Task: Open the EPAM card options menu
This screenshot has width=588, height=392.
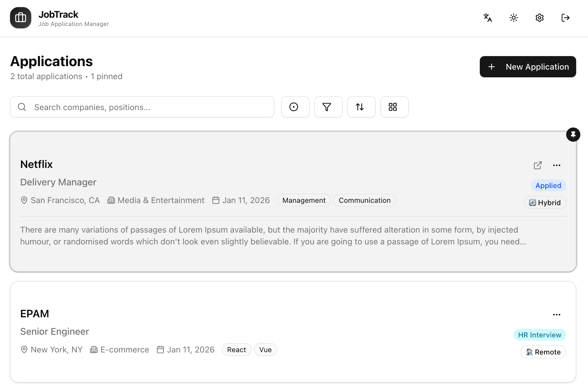Action: (557, 314)
